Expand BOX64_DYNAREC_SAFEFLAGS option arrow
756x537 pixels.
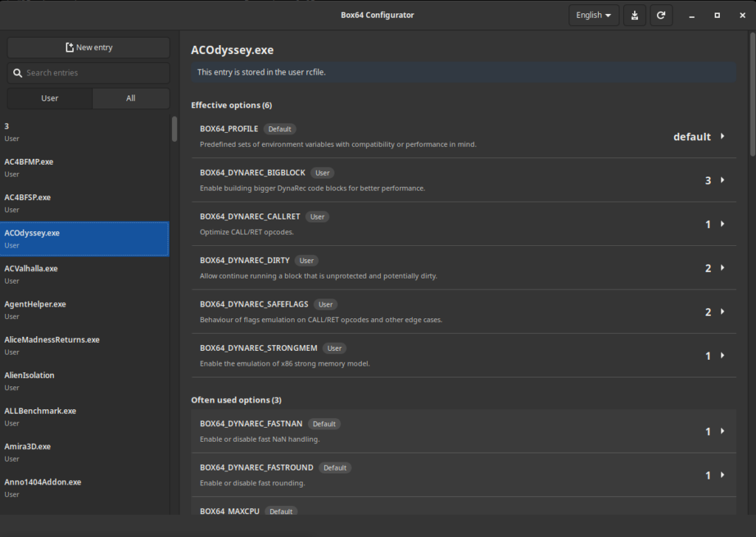722,312
